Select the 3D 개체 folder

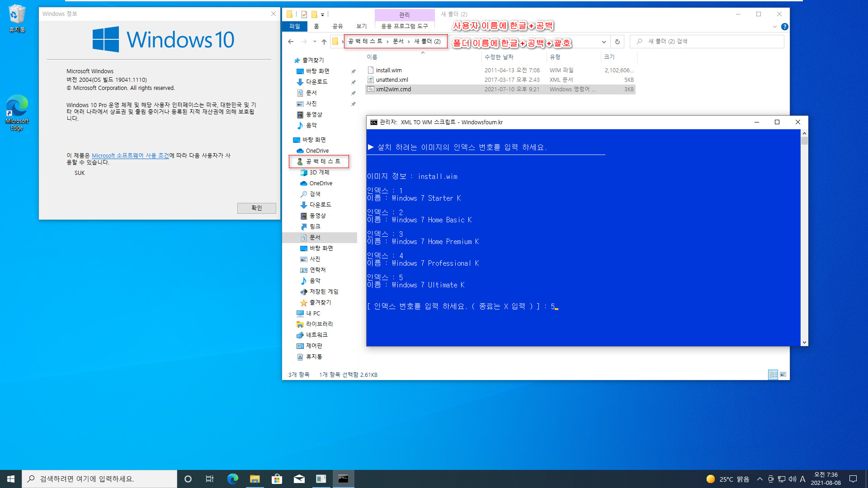click(319, 172)
